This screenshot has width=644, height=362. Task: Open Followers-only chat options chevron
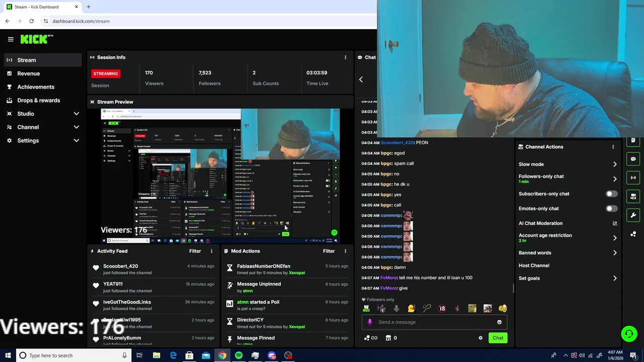point(615,178)
